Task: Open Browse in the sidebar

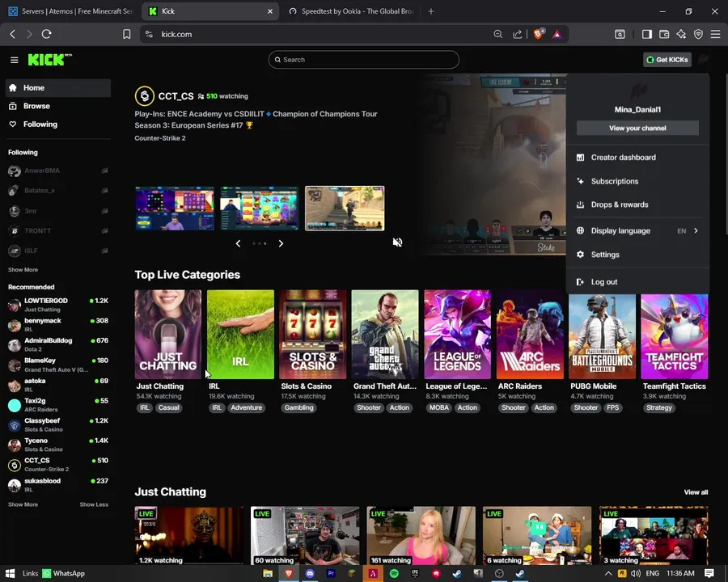Action: [58, 106]
